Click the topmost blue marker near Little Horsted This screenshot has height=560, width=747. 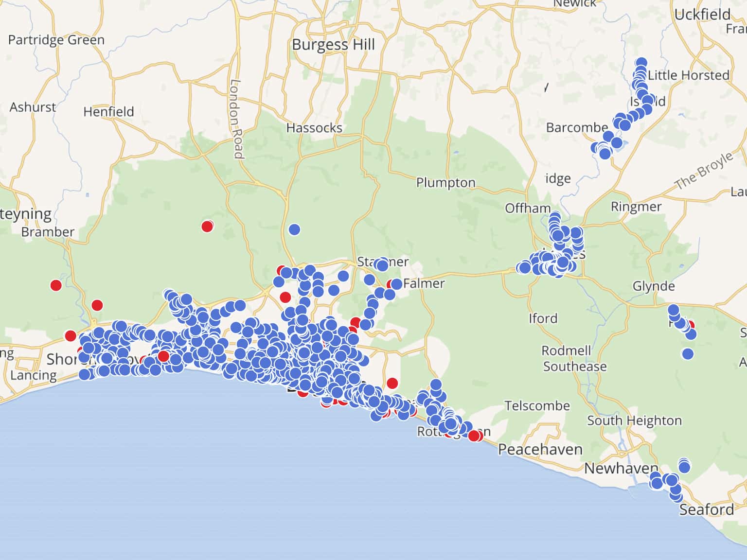click(x=641, y=63)
